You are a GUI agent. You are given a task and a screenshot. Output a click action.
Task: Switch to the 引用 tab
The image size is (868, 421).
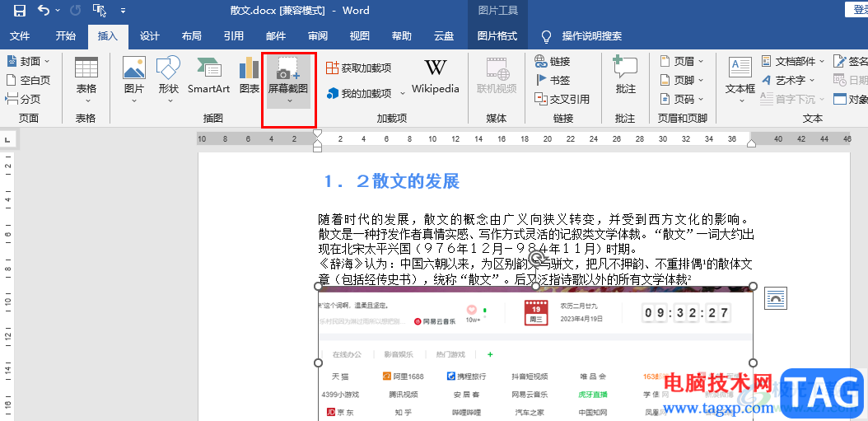pyautogui.click(x=234, y=36)
